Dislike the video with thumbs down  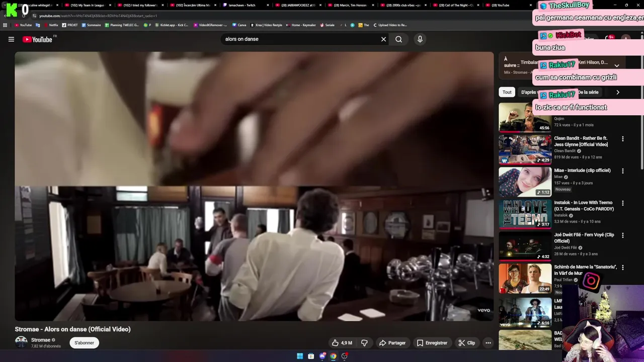tap(364, 343)
